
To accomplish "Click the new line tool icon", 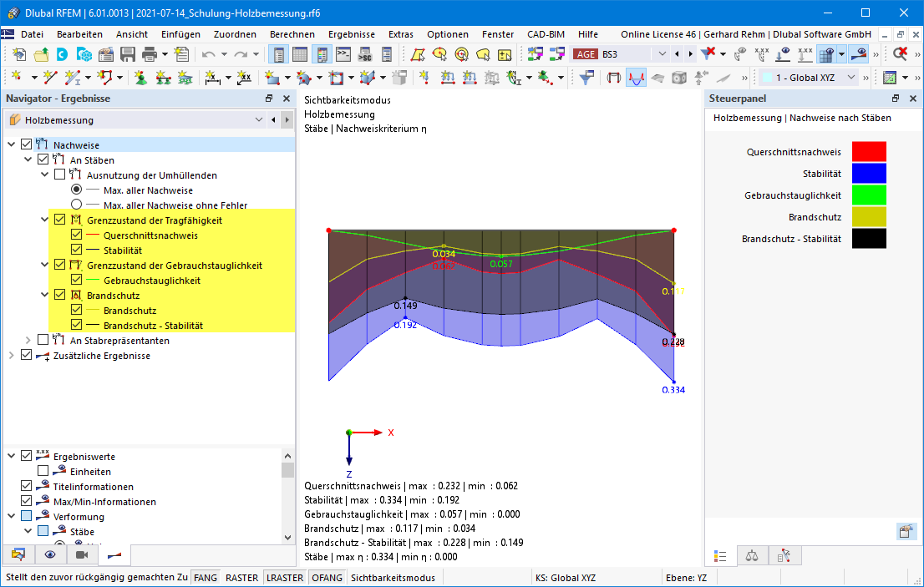I will point(50,78).
